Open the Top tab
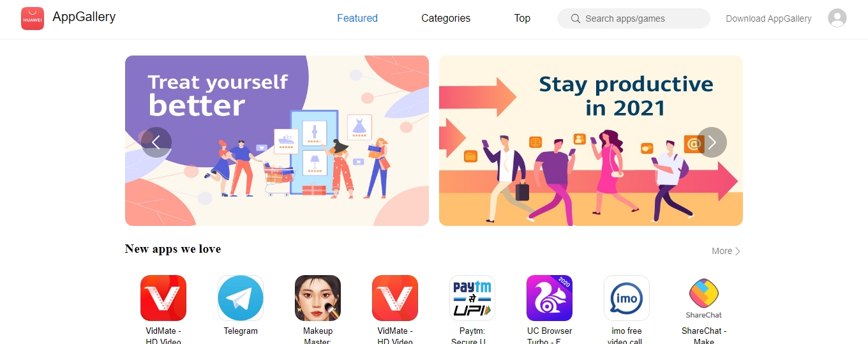Screen dimensions: 868x344 tap(522, 19)
